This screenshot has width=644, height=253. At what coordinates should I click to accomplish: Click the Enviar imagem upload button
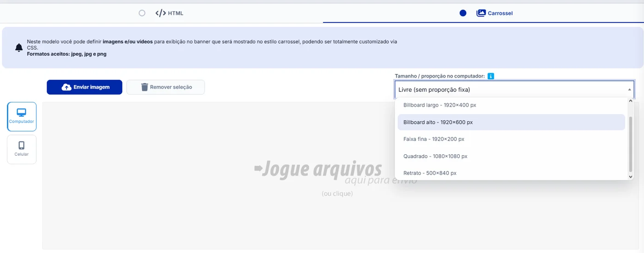85,87
